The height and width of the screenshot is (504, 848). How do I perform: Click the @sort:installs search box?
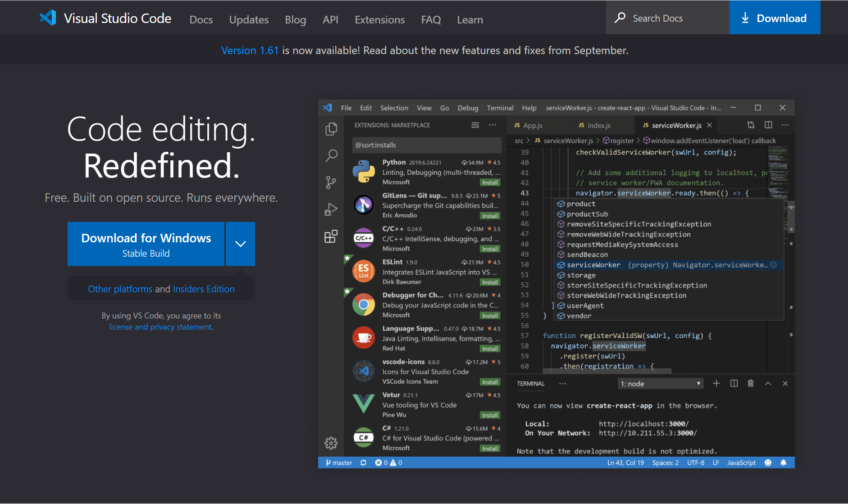pyautogui.click(x=427, y=145)
